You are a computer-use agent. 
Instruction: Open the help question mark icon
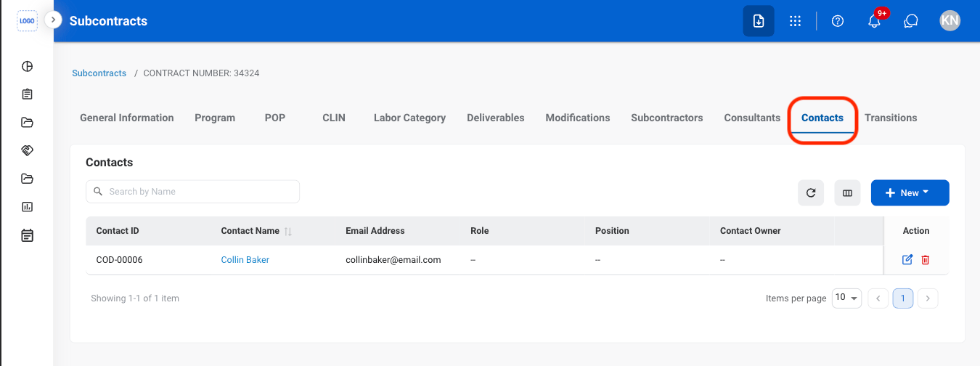838,21
